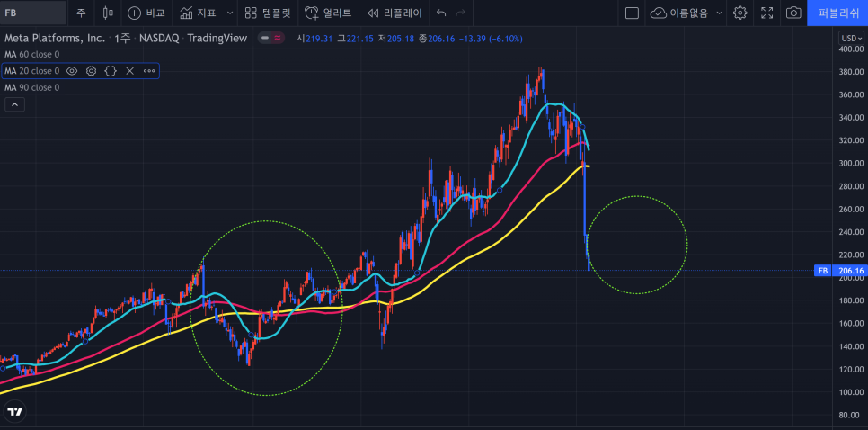Click the 400.00 price axis label

[851, 49]
